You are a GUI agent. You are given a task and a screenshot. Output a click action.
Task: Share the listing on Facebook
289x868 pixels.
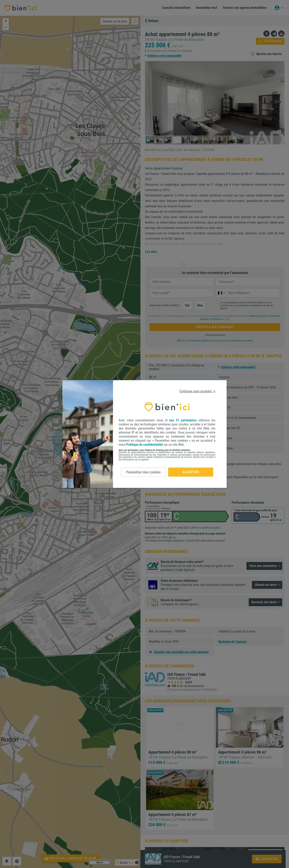[266, 34]
